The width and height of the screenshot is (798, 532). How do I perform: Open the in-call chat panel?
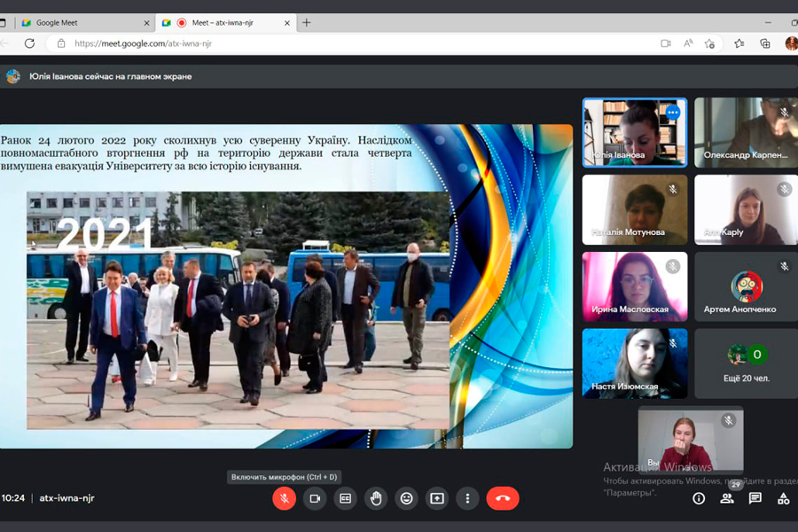(755, 498)
